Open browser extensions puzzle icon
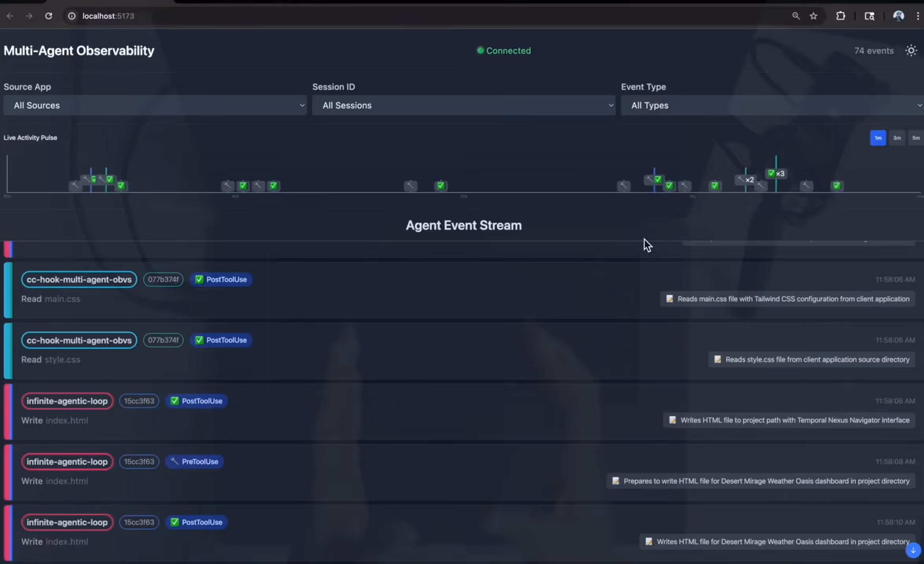This screenshot has width=924, height=564. point(841,16)
